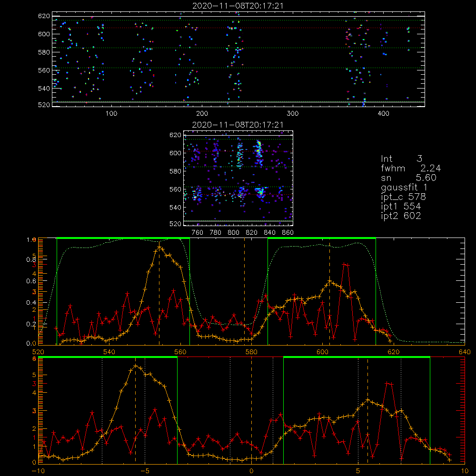
Task: Click the 800 tick label on the small image
Action: point(233,233)
